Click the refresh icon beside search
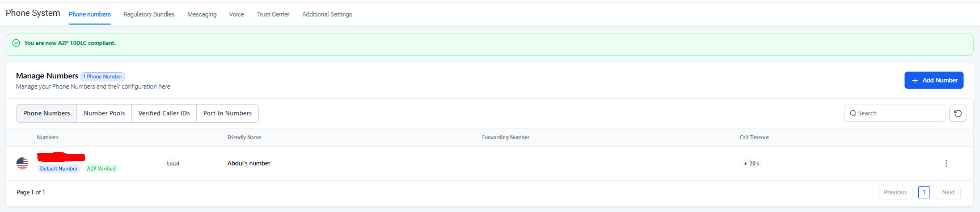Image resolution: width=980 pixels, height=212 pixels. click(x=958, y=113)
